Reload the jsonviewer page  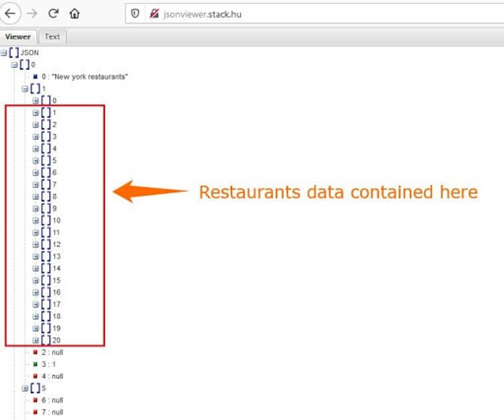point(53,14)
